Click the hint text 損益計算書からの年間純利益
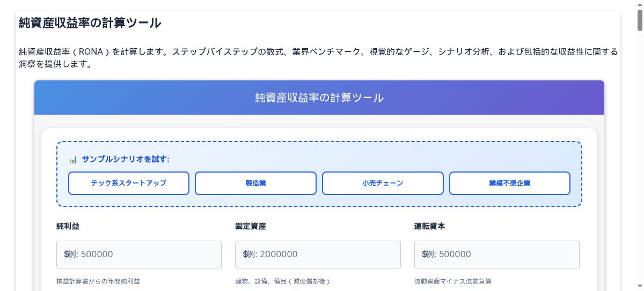The height and width of the screenshot is (291, 644). tap(98, 281)
